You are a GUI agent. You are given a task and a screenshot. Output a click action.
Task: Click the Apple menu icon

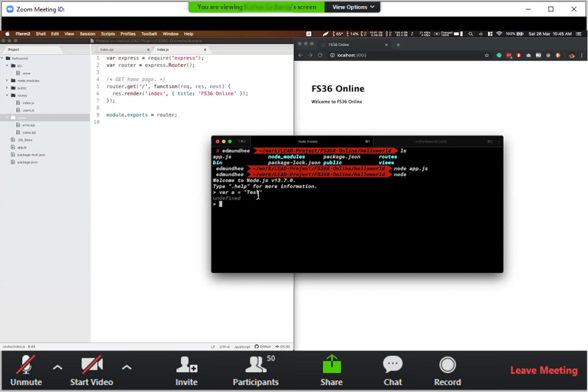point(7,33)
